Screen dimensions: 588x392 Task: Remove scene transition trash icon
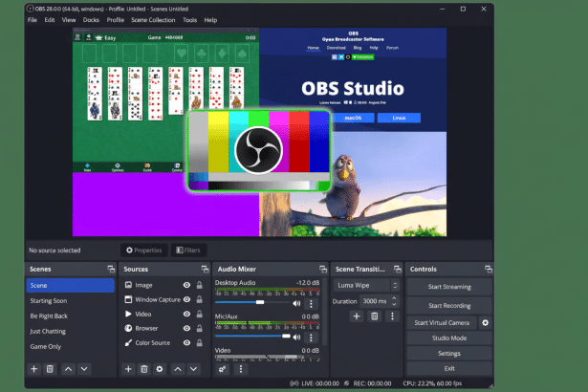click(x=374, y=316)
